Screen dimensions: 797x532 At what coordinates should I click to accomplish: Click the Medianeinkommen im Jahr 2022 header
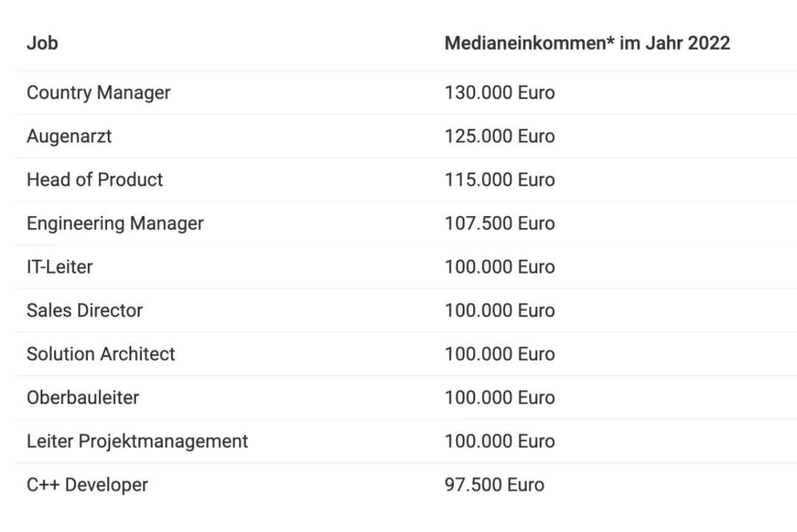coord(587,43)
